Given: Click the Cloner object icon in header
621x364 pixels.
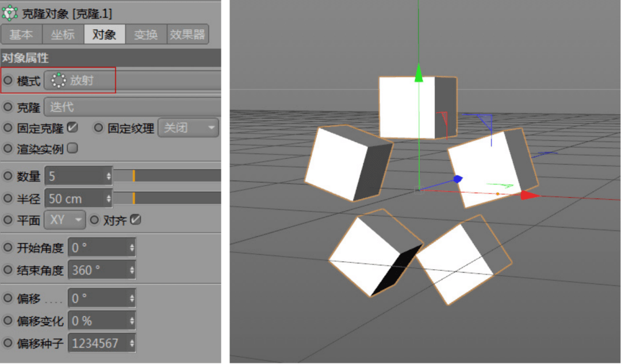Looking at the screenshot, I should tap(10, 13).
